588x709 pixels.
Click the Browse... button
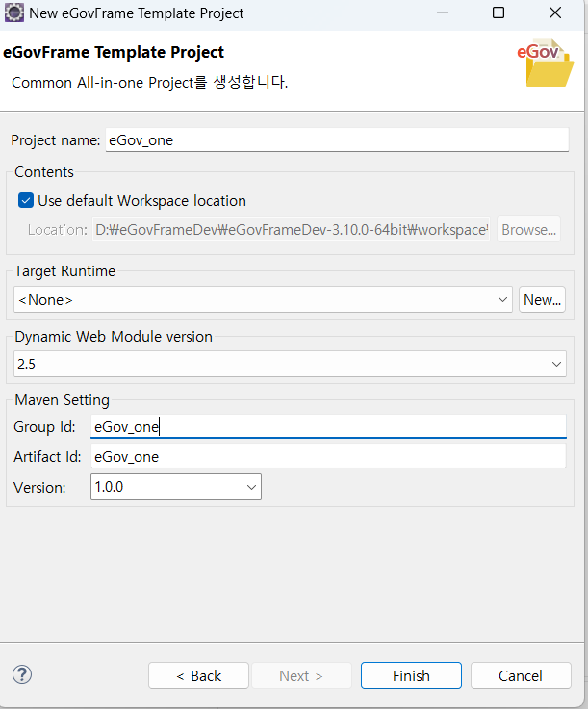click(x=528, y=229)
